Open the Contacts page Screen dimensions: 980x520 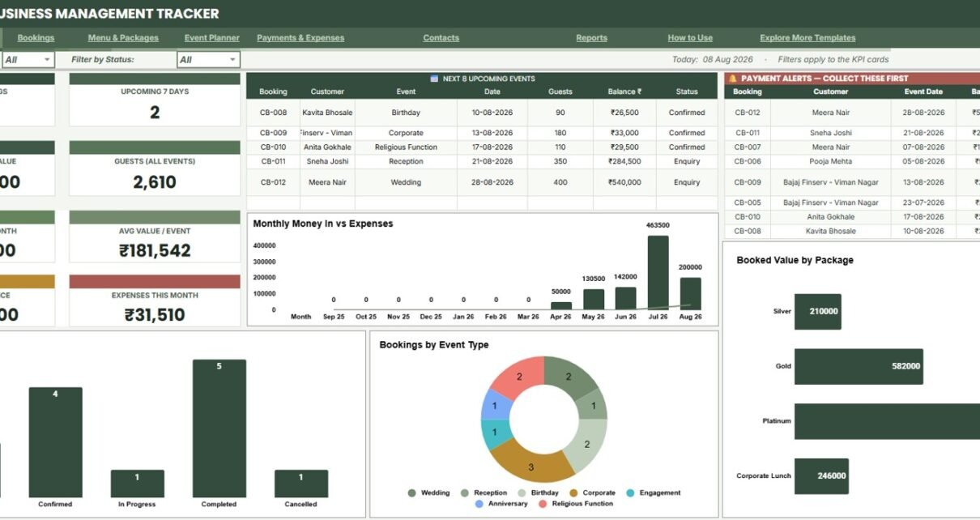tap(441, 38)
